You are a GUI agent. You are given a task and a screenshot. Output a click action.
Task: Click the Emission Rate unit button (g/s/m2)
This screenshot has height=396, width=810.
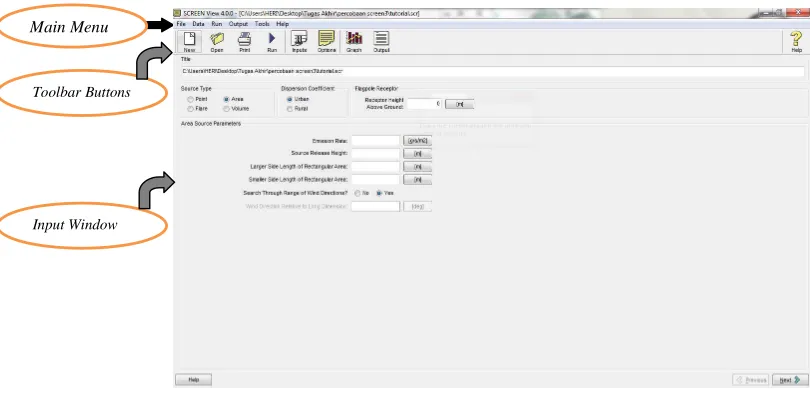pos(417,140)
